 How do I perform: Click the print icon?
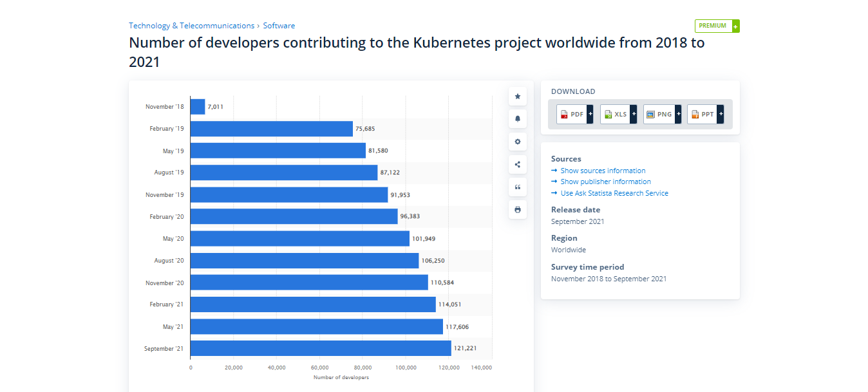(517, 210)
